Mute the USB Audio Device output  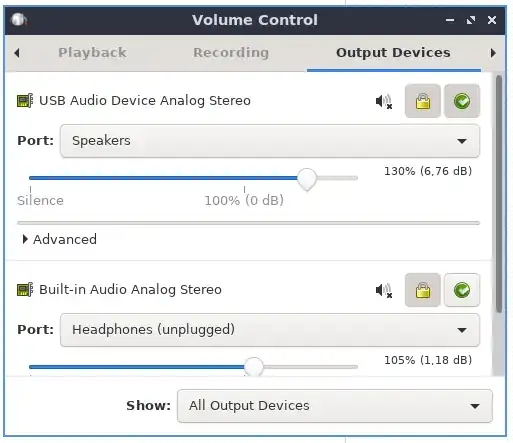(x=384, y=101)
